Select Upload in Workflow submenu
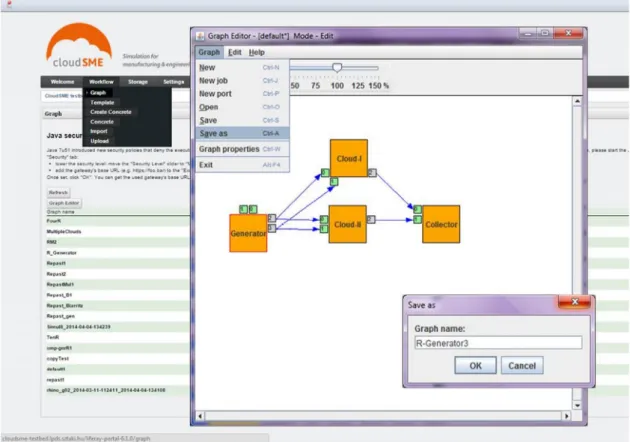The height and width of the screenshot is (442, 630). pyautogui.click(x=100, y=141)
